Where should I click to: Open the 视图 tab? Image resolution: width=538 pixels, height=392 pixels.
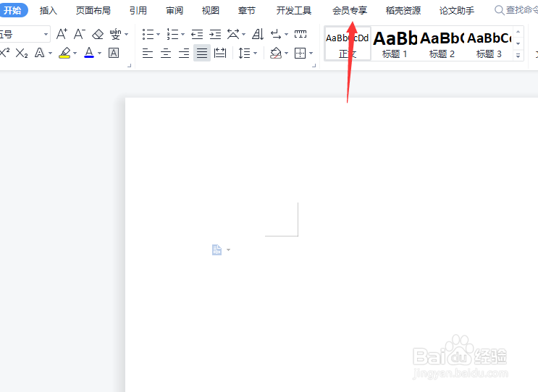coord(210,11)
